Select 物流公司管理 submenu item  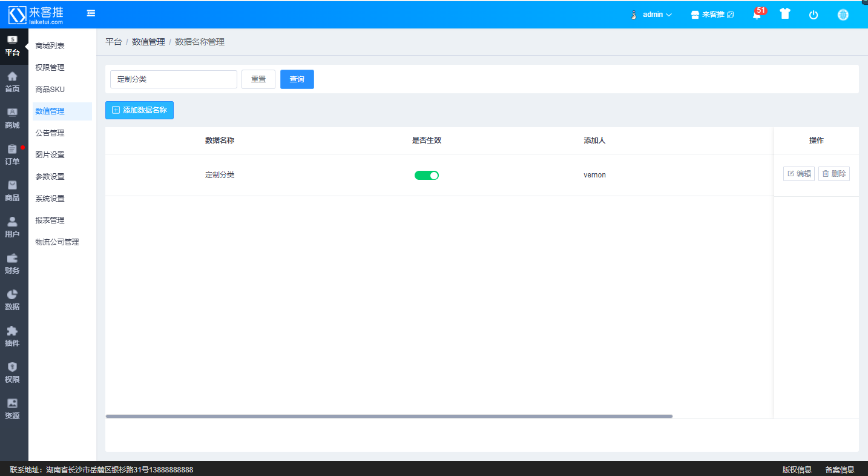62,242
